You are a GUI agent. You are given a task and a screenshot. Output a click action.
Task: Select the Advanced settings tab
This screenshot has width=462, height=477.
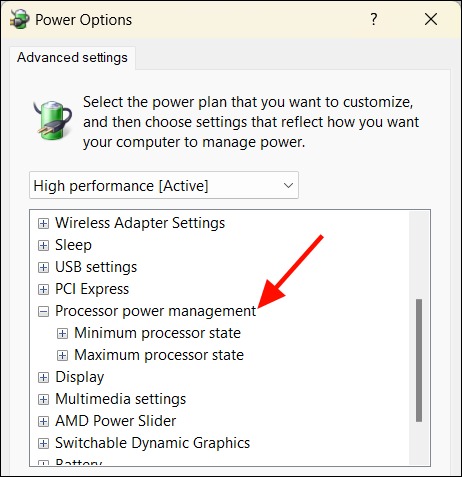[x=72, y=58]
